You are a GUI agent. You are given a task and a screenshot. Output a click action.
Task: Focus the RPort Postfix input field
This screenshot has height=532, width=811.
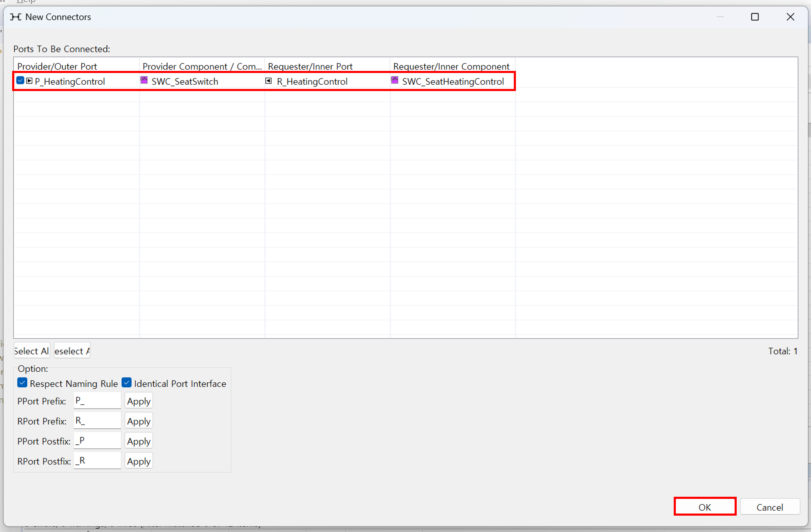tap(97, 461)
